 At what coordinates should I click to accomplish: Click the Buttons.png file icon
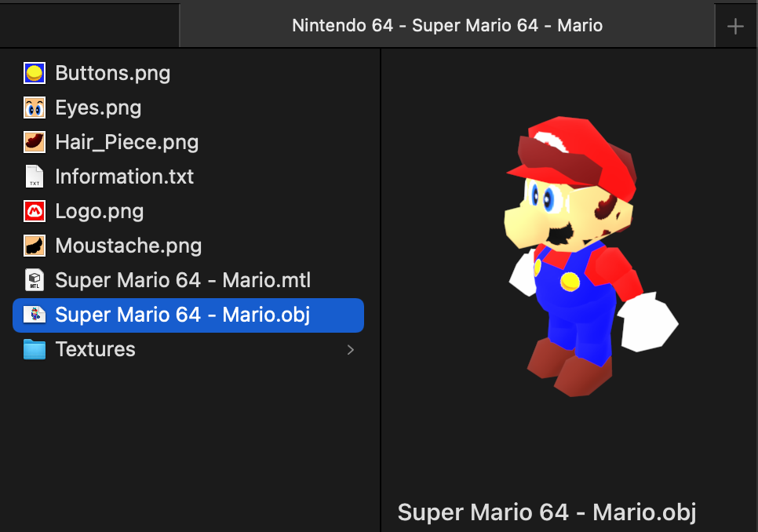pos(35,73)
